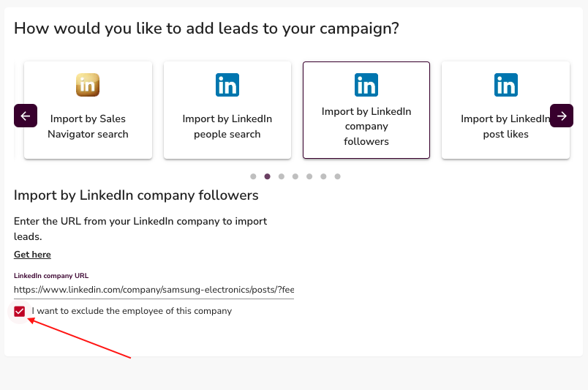Jump to the last carousel pagination dot
The image size is (588, 390).
[x=337, y=176]
